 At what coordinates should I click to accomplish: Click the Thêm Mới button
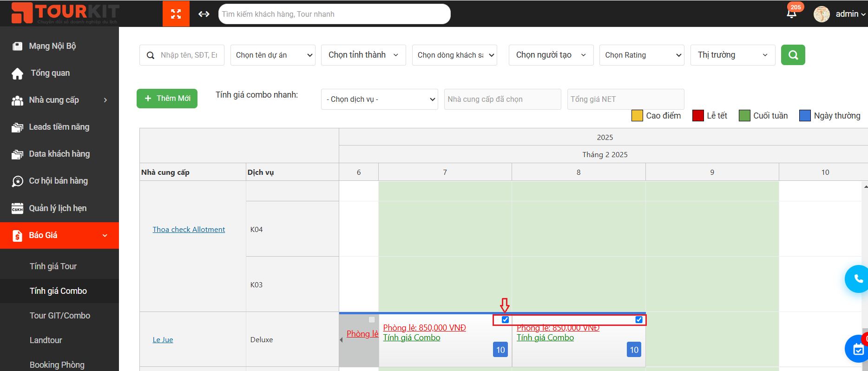167,99
